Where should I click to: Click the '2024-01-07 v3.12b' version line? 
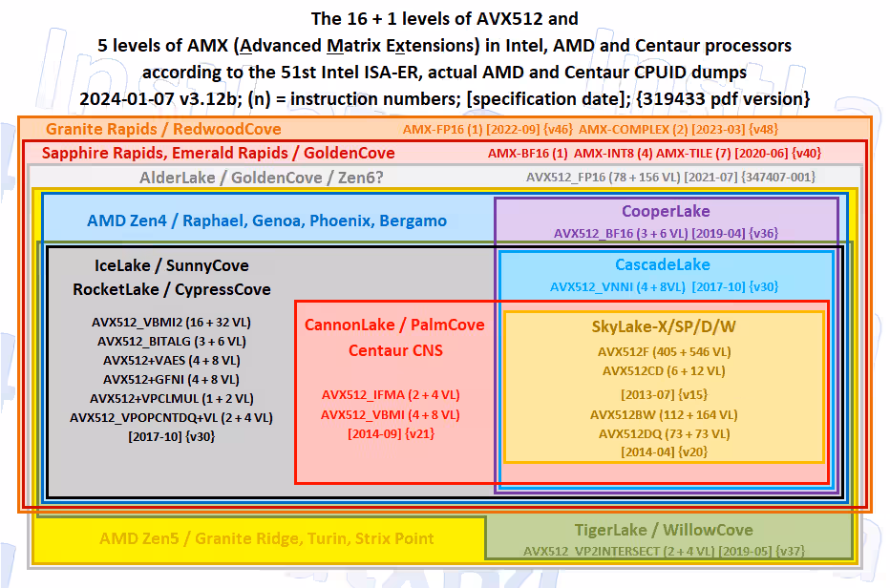click(x=444, y=98)
